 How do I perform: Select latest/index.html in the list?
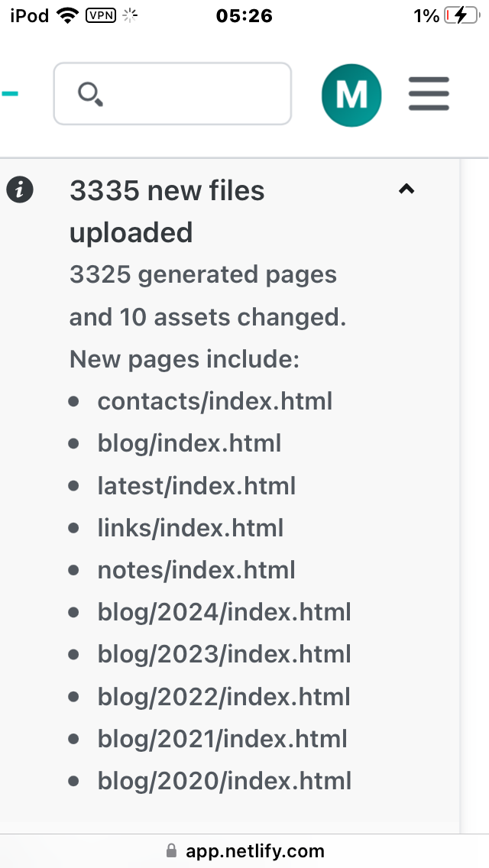click(x=196, y=486)
